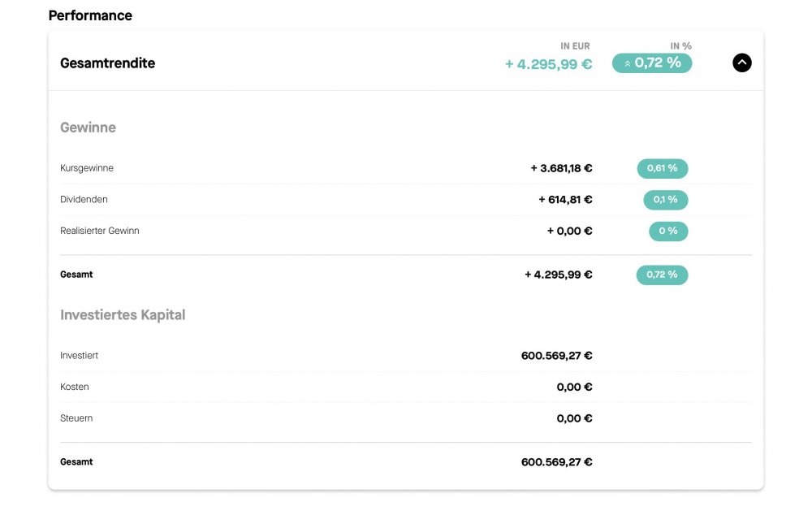Click the Kursgewinne amount + 3.681,18 €
The image size is (812, 515).
point(561,168)
